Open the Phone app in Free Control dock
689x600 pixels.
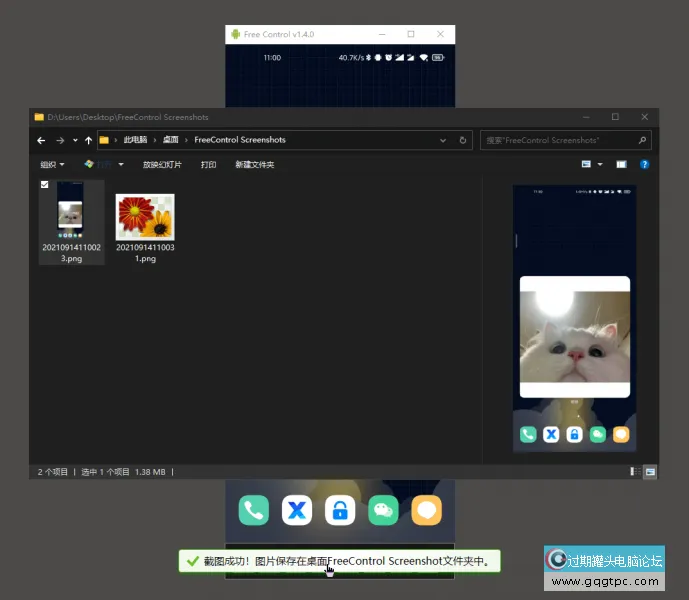point(254,510)
